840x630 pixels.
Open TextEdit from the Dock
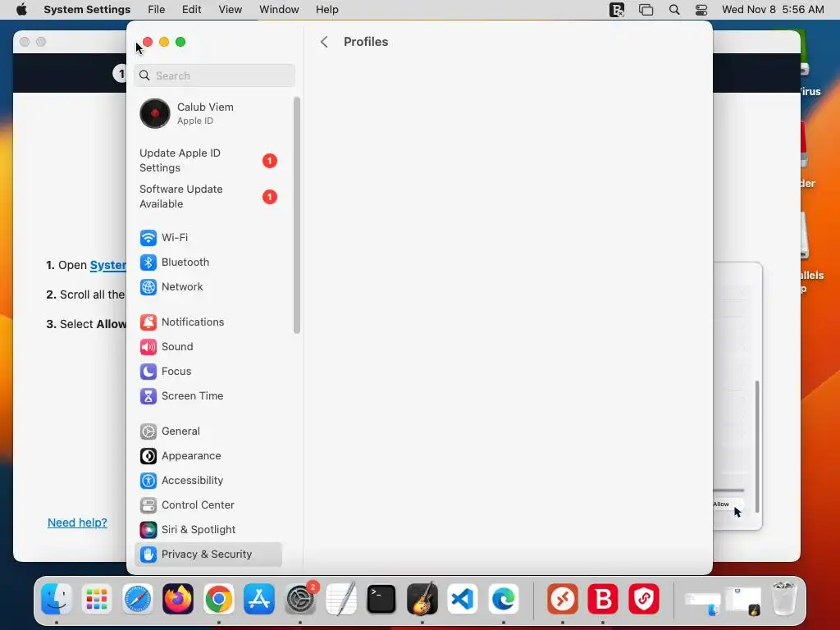pos(340,599)
